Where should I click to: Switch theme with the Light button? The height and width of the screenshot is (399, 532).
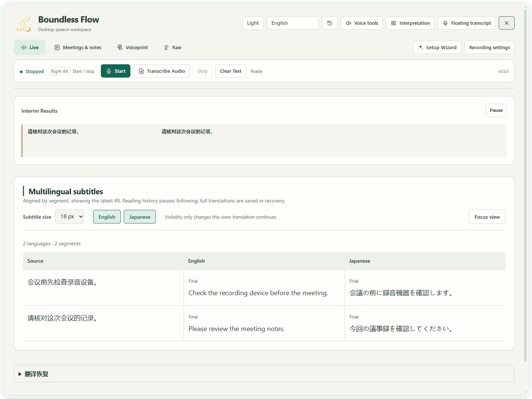click(x=253, y=23)
